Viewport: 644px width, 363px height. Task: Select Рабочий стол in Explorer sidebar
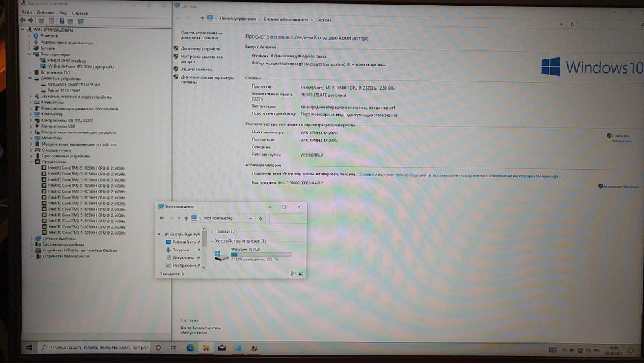pos(184,242)
